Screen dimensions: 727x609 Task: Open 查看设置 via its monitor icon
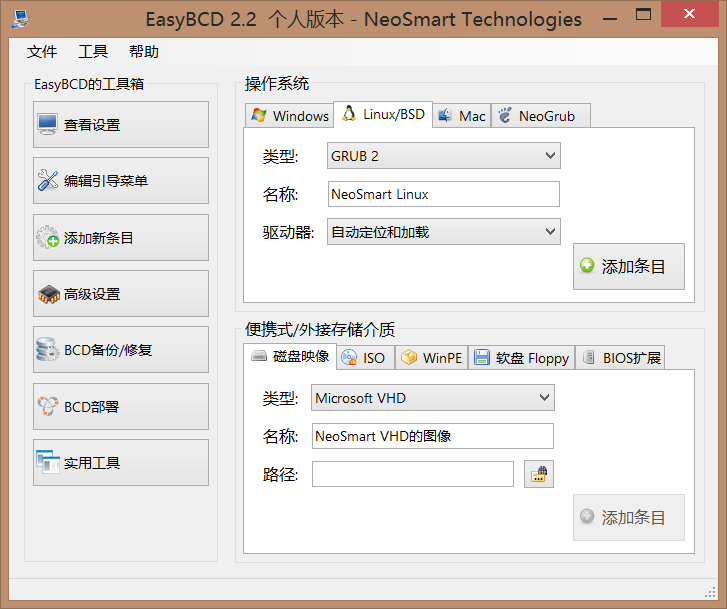[48, 124]
